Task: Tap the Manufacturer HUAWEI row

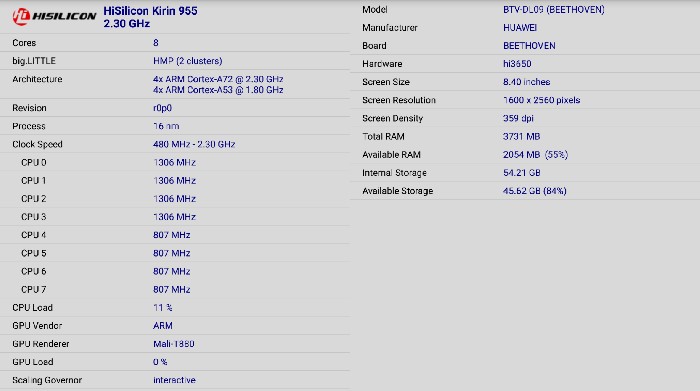Action: tap(525, 28)
